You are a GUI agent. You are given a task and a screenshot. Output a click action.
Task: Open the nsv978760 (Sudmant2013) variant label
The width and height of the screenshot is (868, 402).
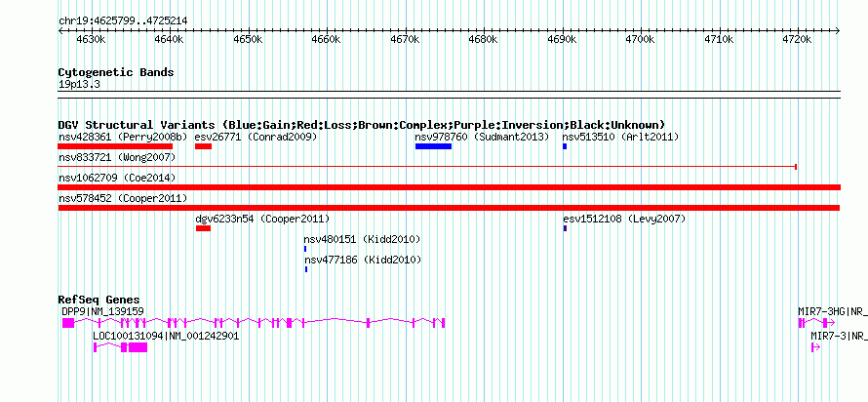click(x=482, y=137)
